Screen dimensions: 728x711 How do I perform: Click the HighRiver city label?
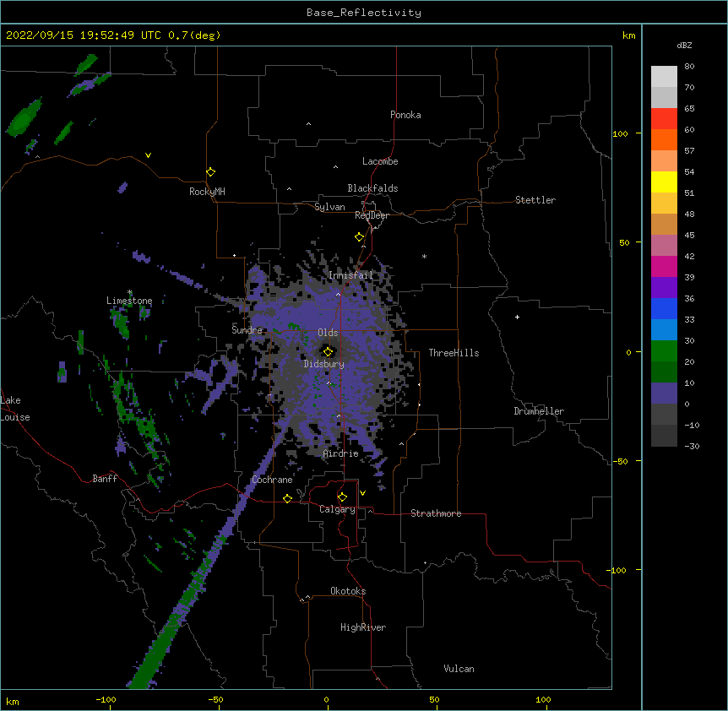pyautogui.click(x=363, y=627)
